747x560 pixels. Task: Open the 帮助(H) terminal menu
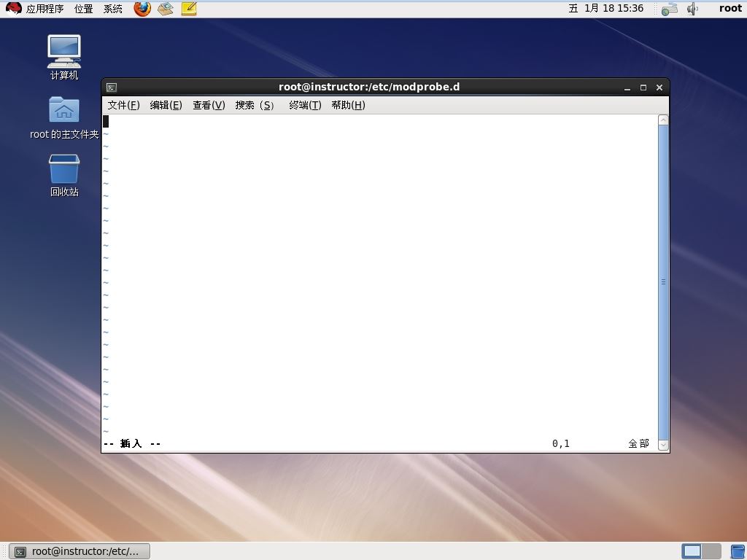[348, 105]
